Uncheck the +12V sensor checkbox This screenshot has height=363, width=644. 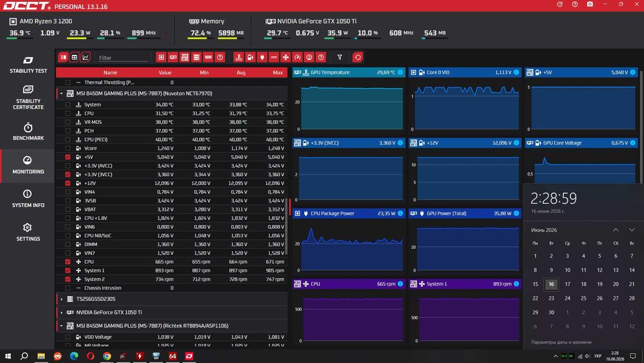pyautogui.click(x=68, y=183)
